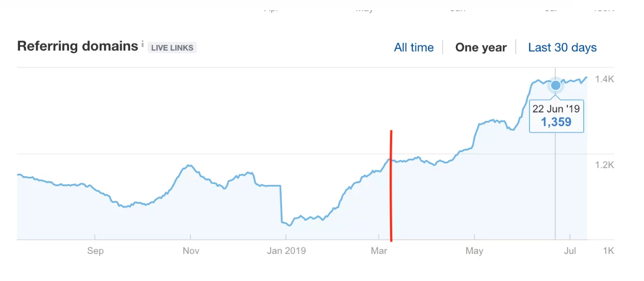Click the Referring domains heading
Image resolution: width=644 pixels, height=281 pixels.
pyautogui.click(x=77, y=46)
